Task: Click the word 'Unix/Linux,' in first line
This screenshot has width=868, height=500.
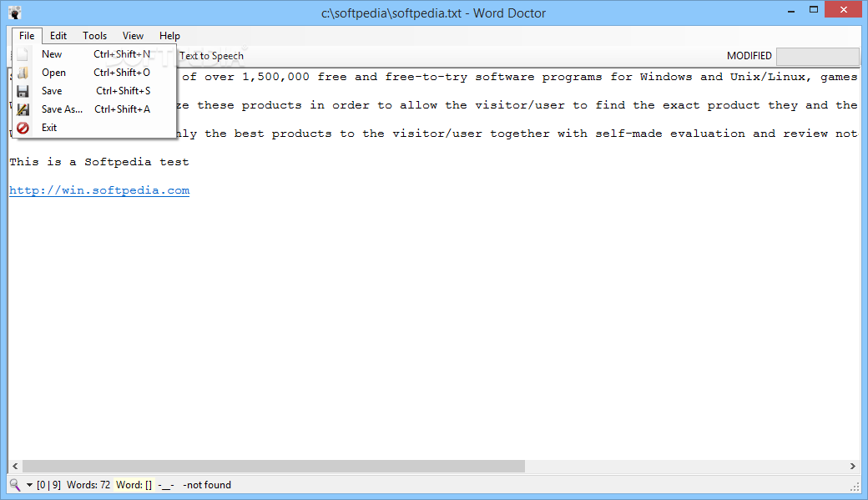Action: pos(770,77)
